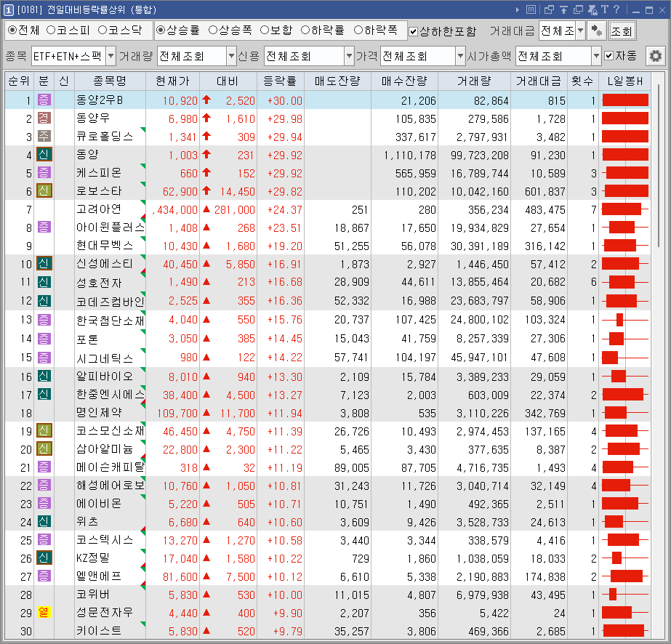The image size is (671, 644).
Task: Click the 주 badge for 큐로홀딩스
Action: tap(44, 137)
